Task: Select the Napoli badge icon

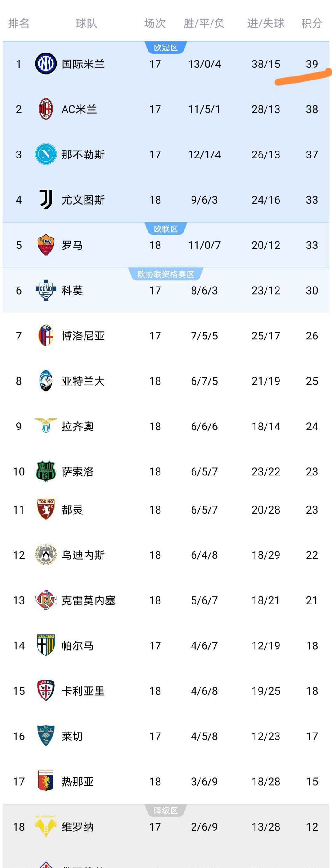Action: point(45,154)
